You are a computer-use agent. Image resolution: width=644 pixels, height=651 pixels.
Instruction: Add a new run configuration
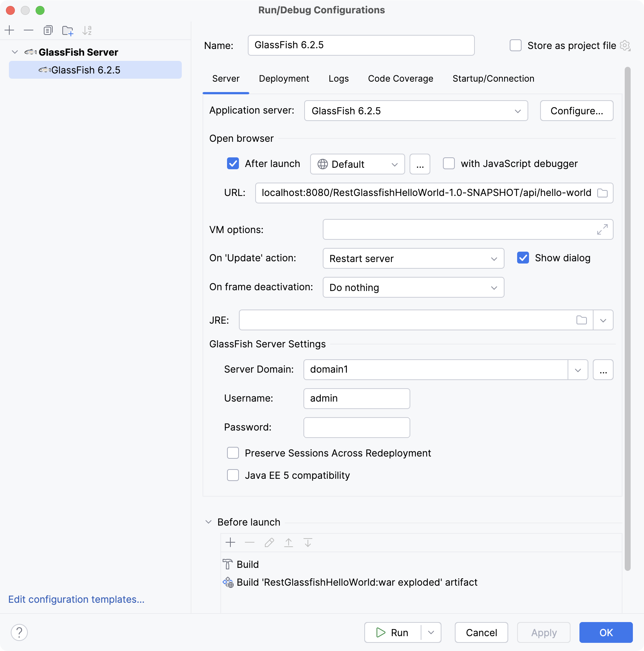9,30
